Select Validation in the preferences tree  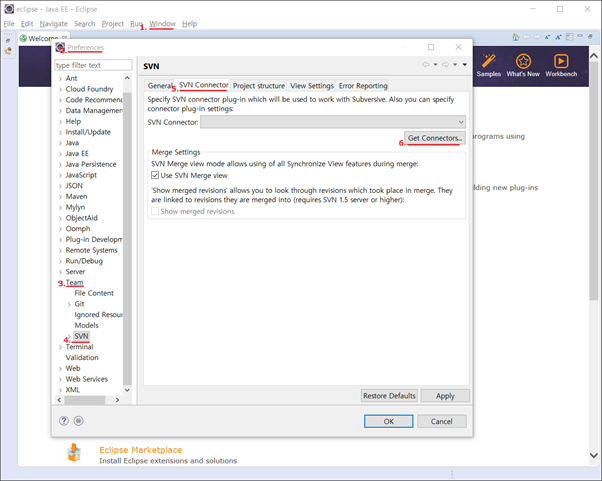(x=82, y=358)
